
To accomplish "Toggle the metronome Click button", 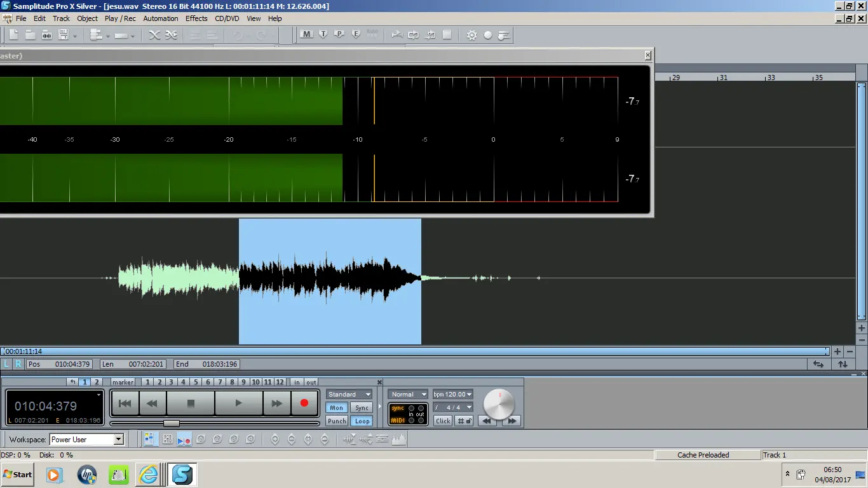I will (443, 421).
